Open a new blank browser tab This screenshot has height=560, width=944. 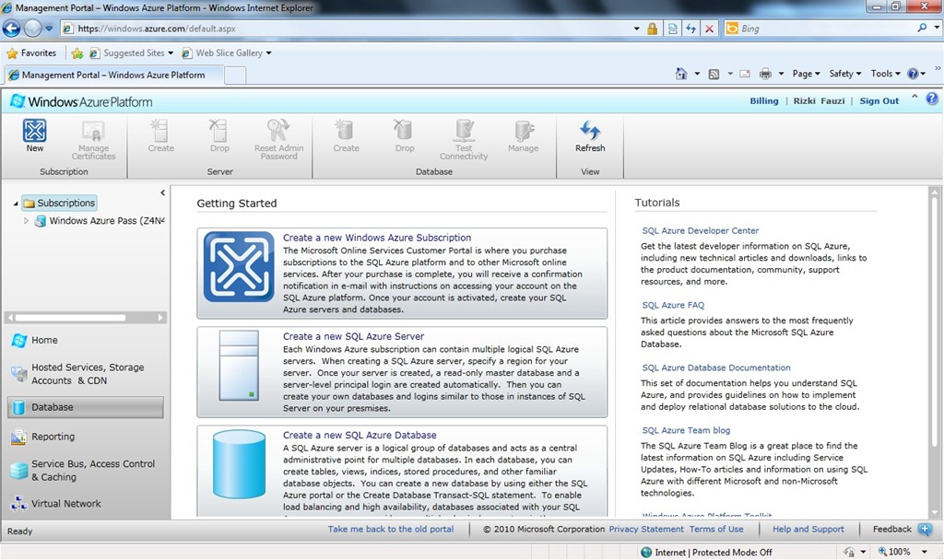[x=235, y=76]
